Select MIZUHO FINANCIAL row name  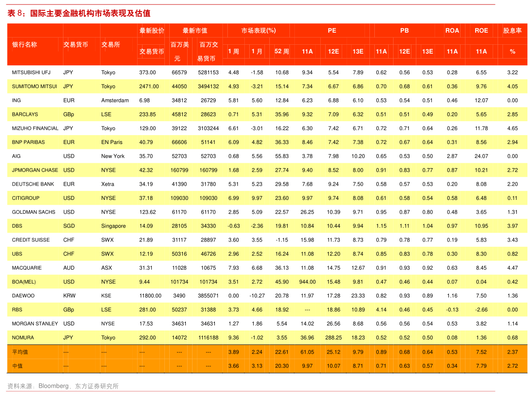[35, 128]
